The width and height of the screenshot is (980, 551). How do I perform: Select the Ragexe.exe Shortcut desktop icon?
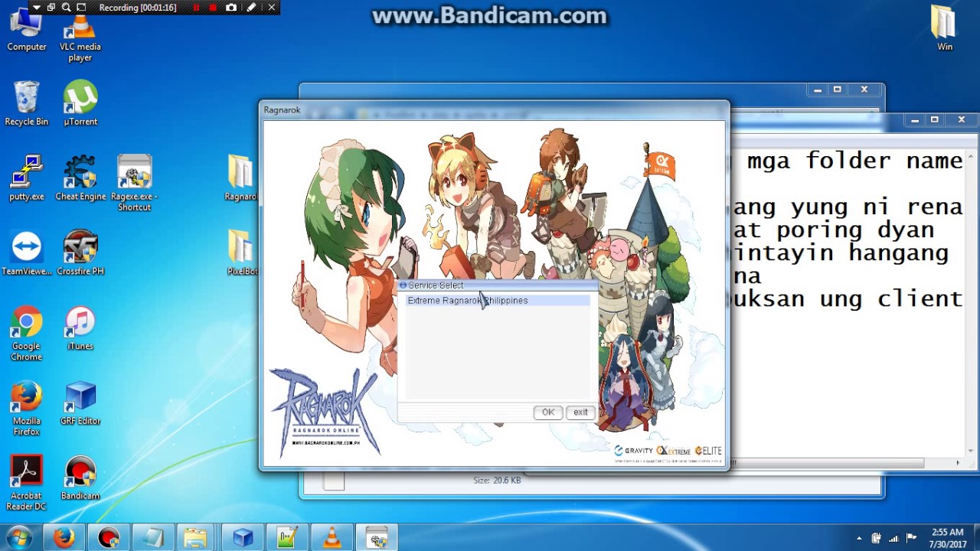click(134, 184)
